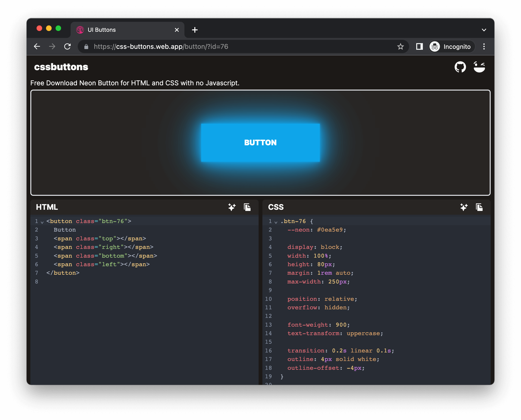This screenshot has width=521, height=420.
Task: Collapse the HTML button tag fold arrow
Action: pyautogui.click(x=42, y=222)
